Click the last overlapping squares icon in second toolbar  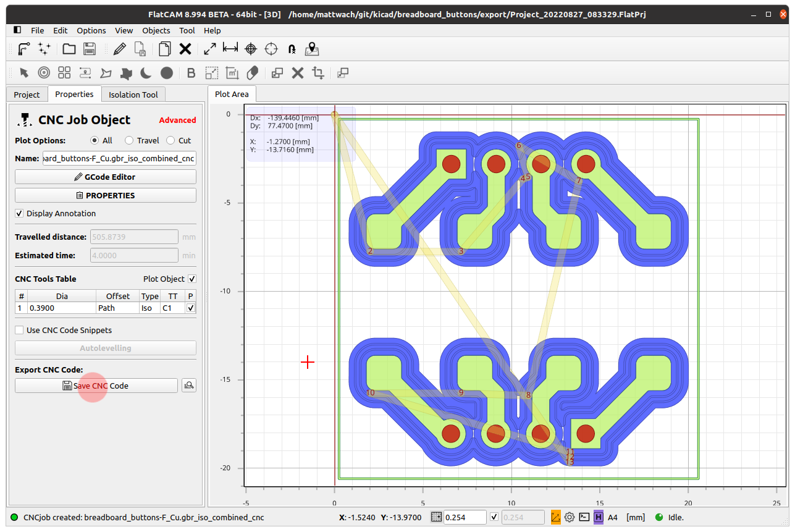coord(343,73)
